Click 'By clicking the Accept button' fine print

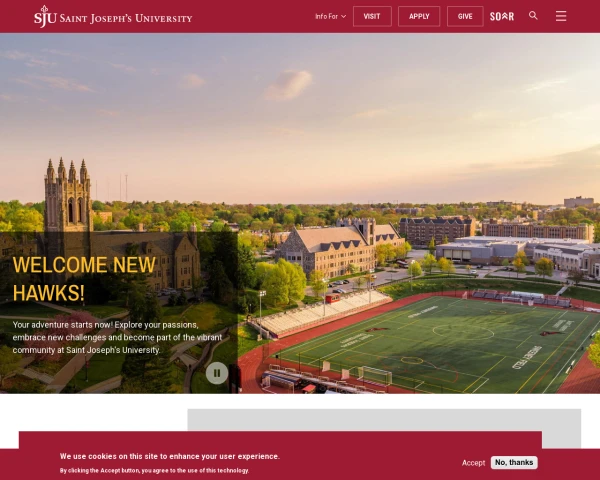click(x=154, y=470)
